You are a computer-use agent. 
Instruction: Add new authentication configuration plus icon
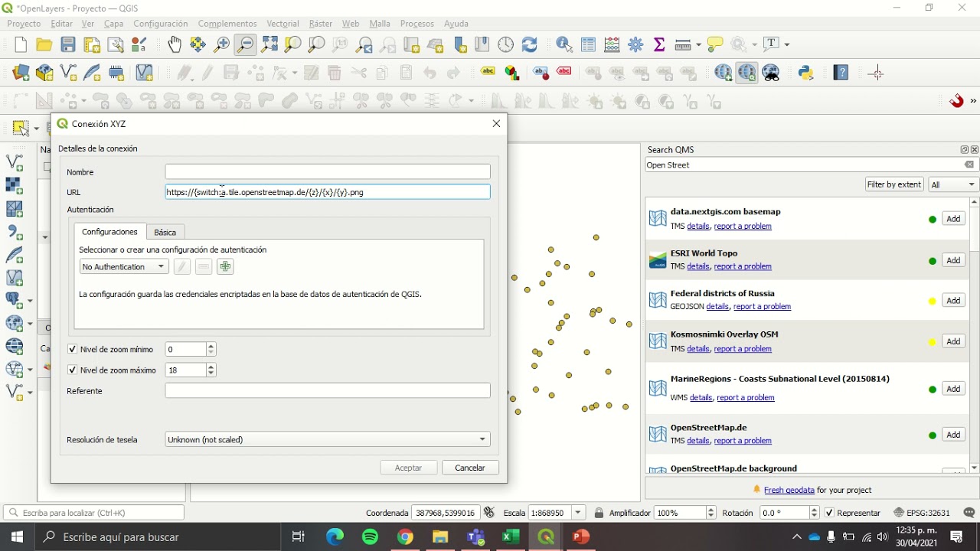click(225, 266)
